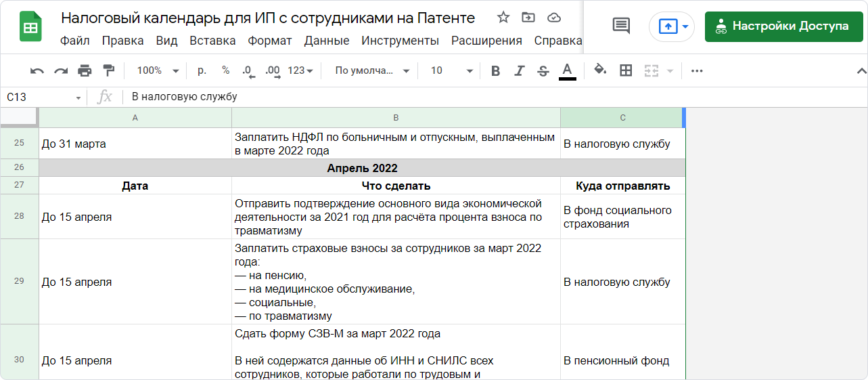Open the Формат menu
This screenshot has height=380, width=868.
click(x=270, y=41)
